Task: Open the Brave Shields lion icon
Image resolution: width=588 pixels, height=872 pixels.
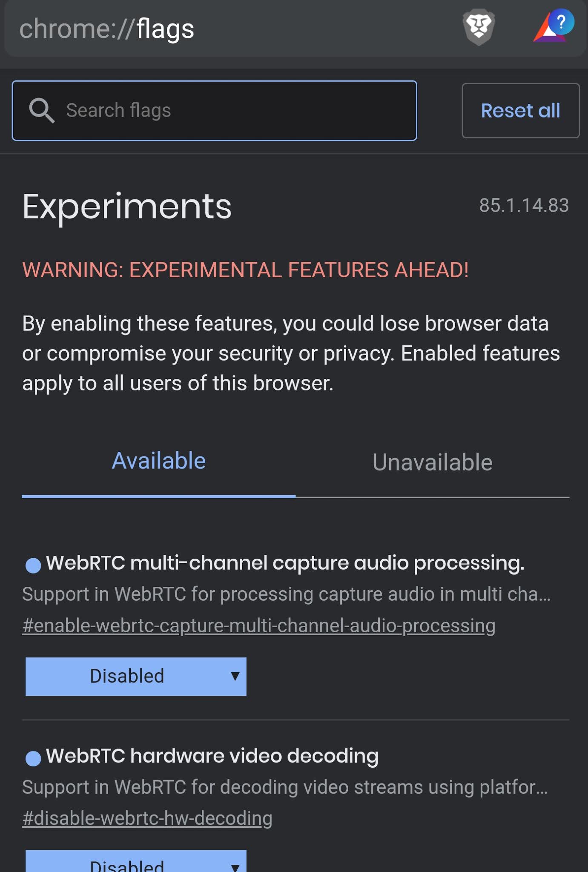Action: [x=479, y=28]
